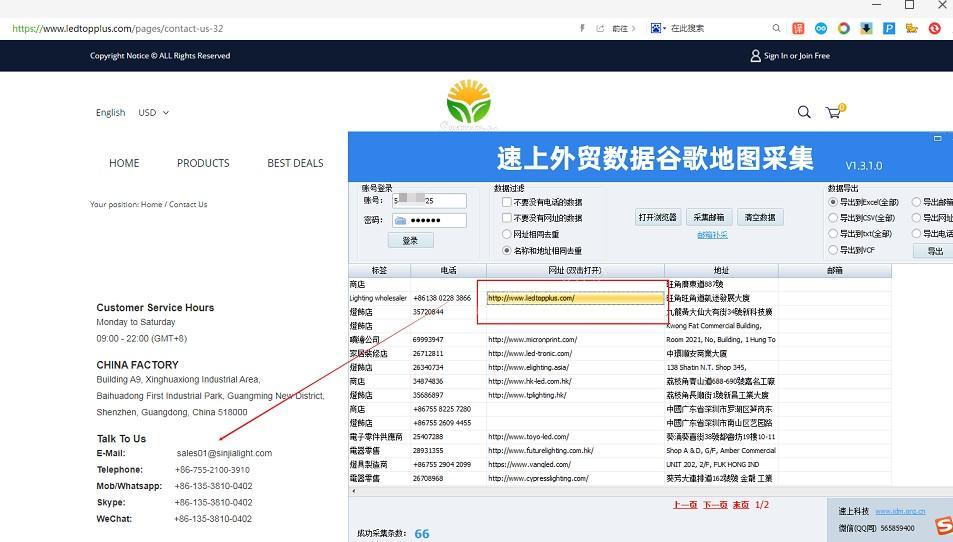Click the Baidu paw search engine icon
953x542 pixels.
[656, 28]
